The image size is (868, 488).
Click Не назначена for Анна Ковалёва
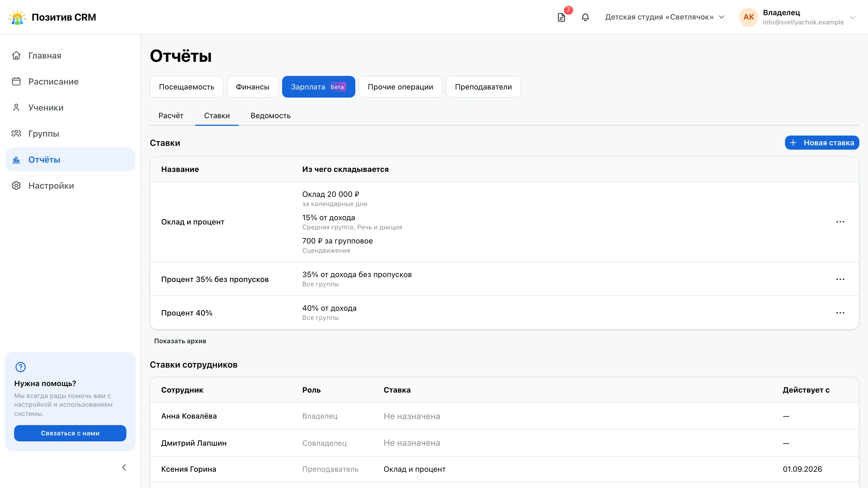[412, 416]
